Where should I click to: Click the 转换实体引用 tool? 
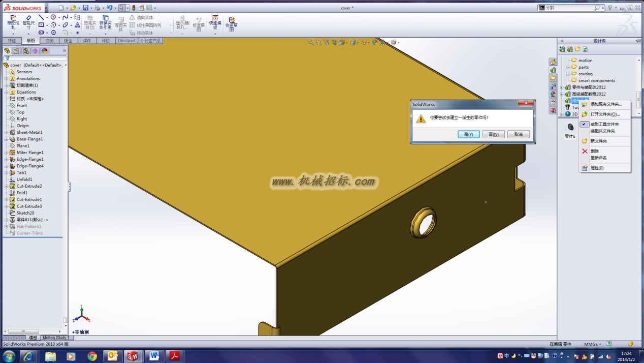click(105, 23)
